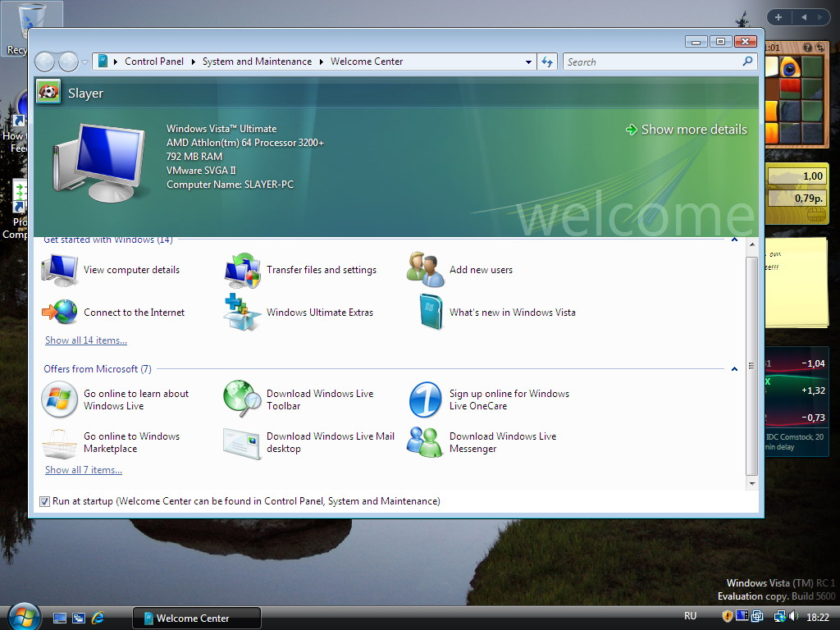Viewport: 840px width, 630px height.
Task: Click the volume speaker tray icon
Action: pos(793,616)
